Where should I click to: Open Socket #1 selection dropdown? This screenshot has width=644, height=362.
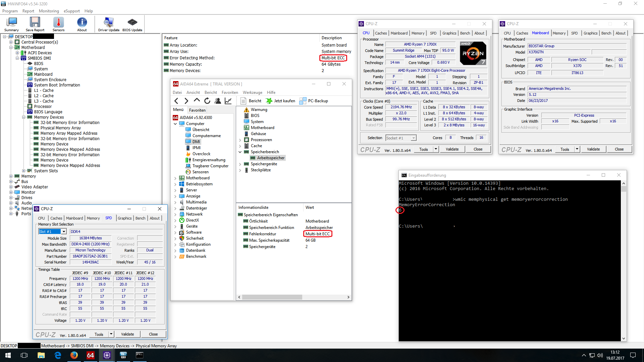(414, 138)
